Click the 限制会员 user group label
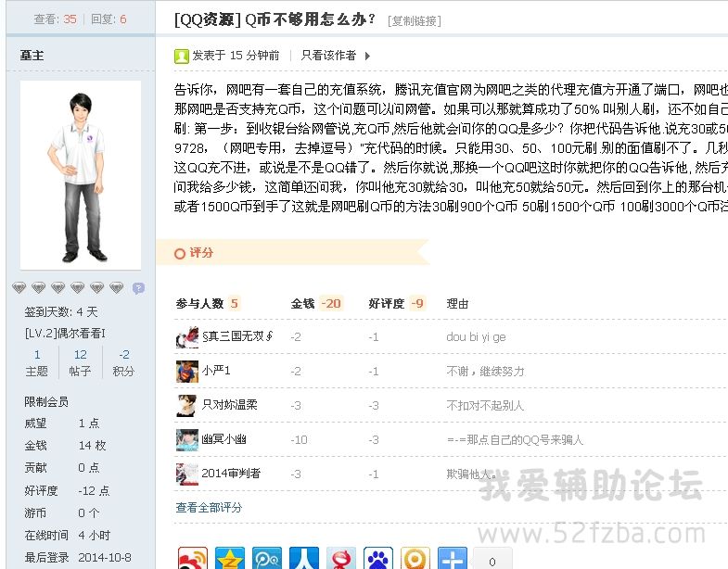Screen dimensions: 728x569 [x=46, y=401]
